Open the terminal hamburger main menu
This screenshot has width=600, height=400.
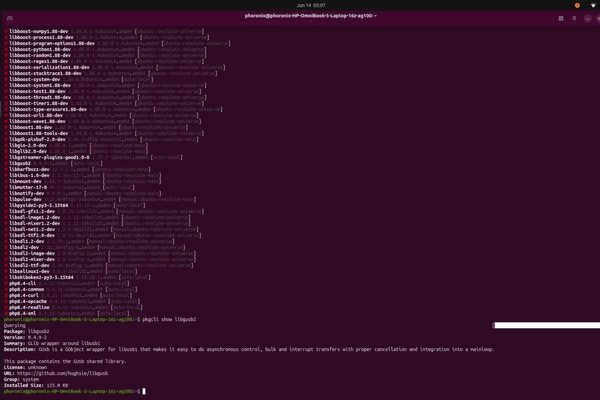click(574, 18)
